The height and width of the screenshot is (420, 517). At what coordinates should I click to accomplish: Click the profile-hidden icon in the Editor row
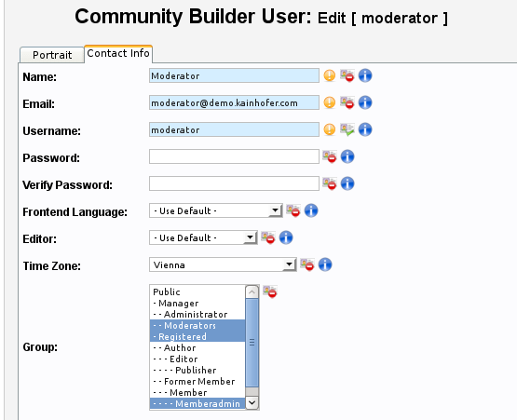coord(268,237)
